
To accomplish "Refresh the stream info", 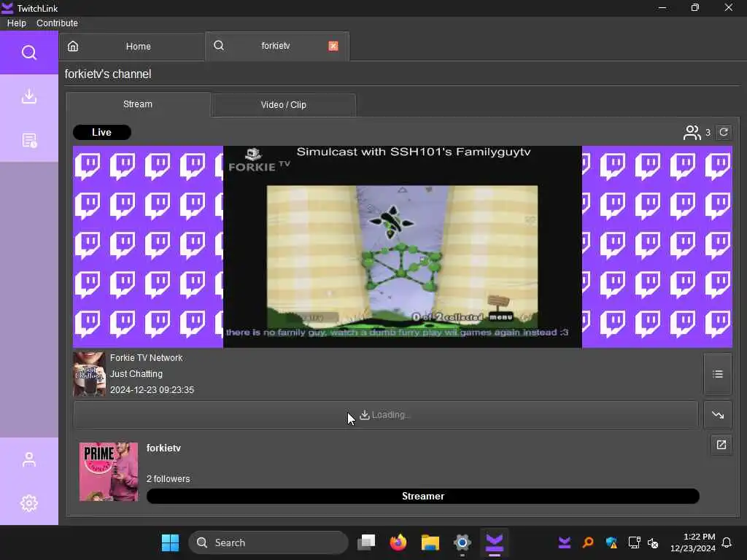I will tap(724, 133).
